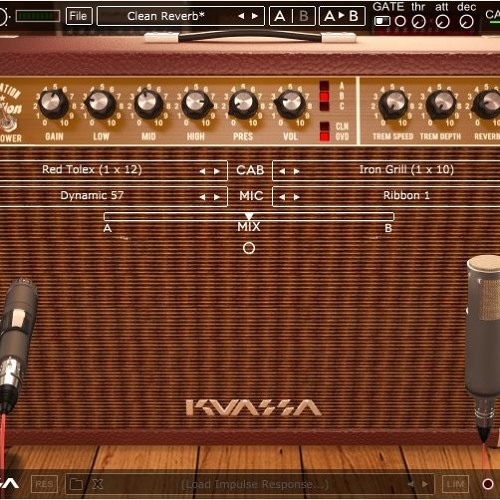Screen dimensions: 500x500
Task: Click the VOL knob
Action: click(x=291, y=104)
